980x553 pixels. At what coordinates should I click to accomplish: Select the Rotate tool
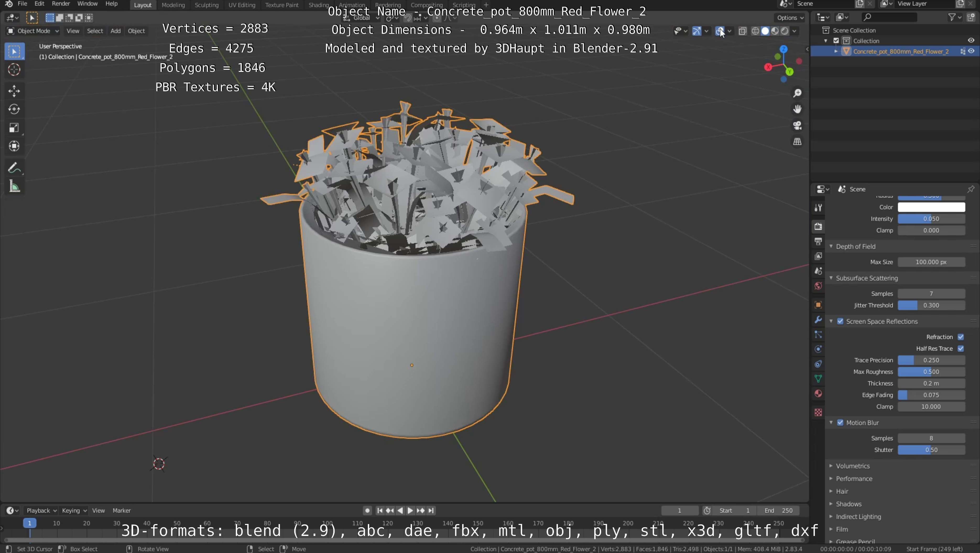point(14,109)
